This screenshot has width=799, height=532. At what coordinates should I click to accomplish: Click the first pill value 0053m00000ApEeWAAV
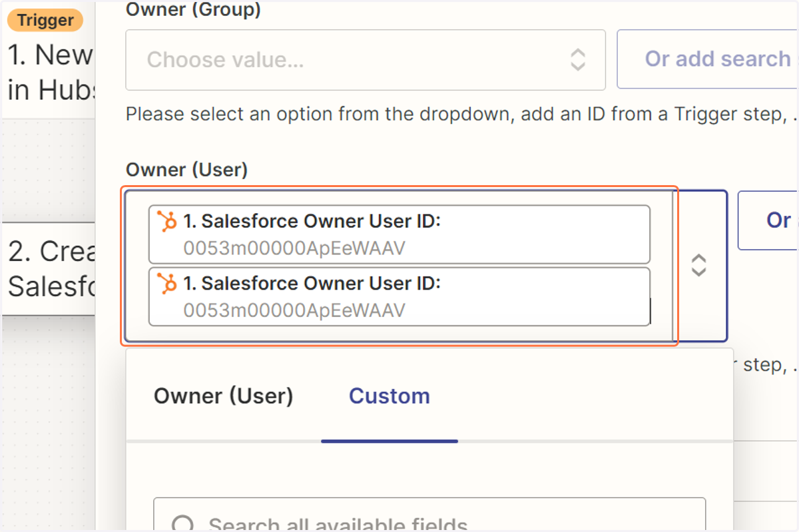294,248
